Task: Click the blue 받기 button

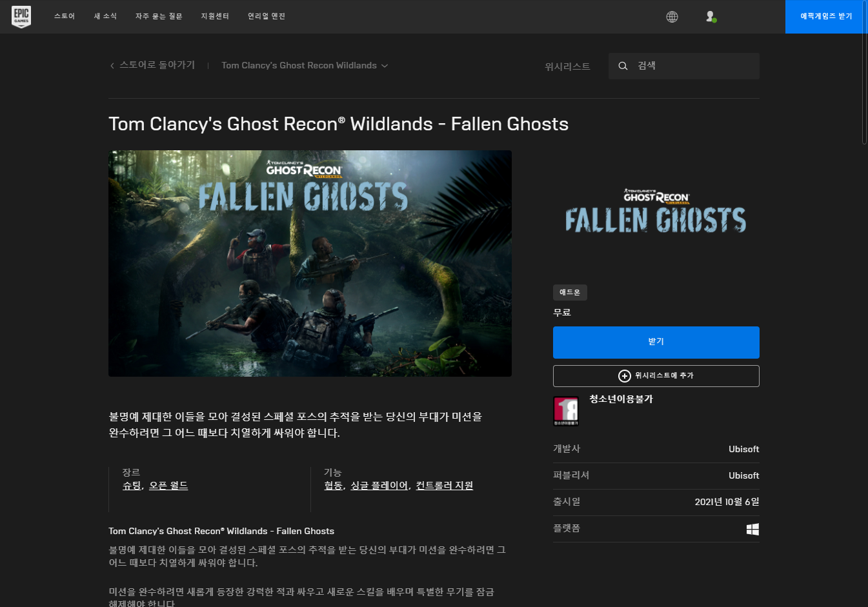Action: [x=656, y=343]
